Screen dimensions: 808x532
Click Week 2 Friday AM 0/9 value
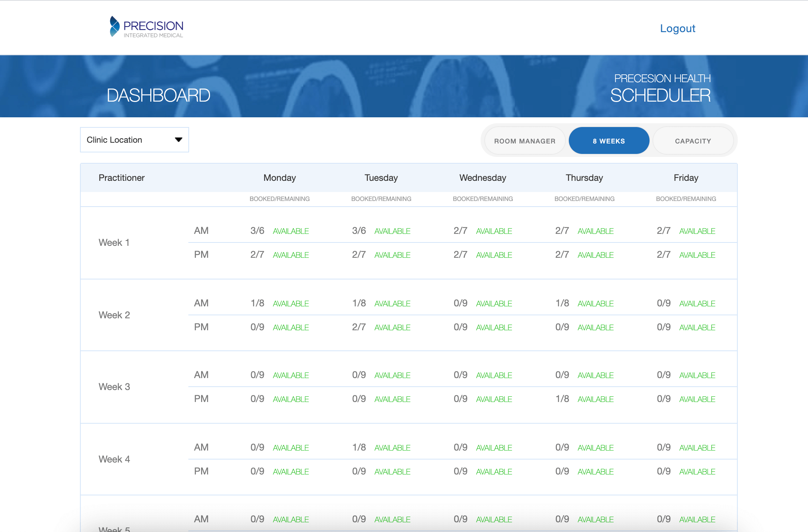coord(664,303)
